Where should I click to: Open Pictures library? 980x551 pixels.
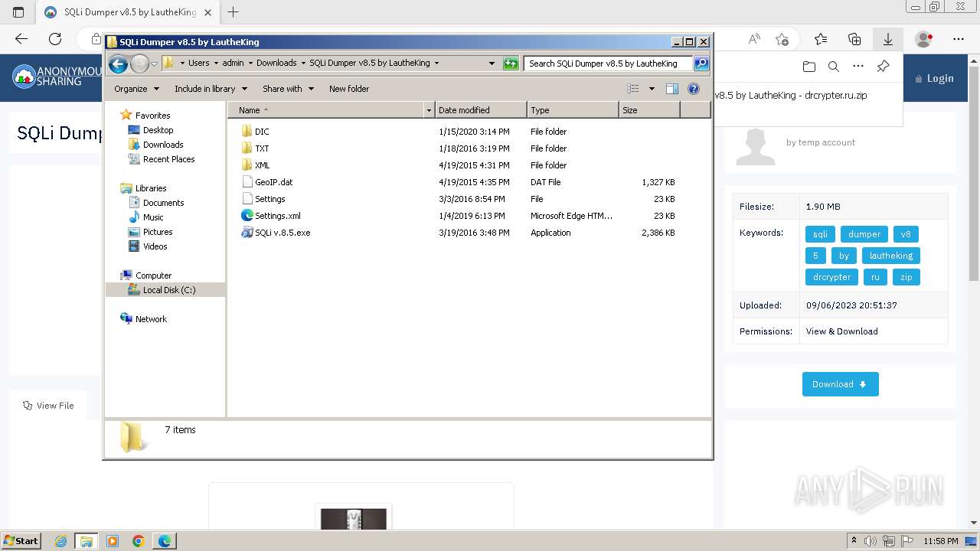click(x=158, y=232)
